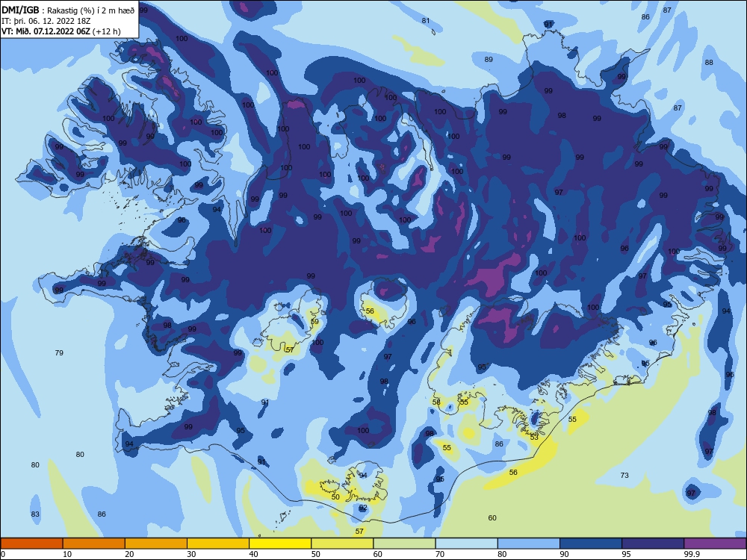The image size is (747, 560).
Task: Click the legend tick label "90"
Action: (x=564, y=554)
